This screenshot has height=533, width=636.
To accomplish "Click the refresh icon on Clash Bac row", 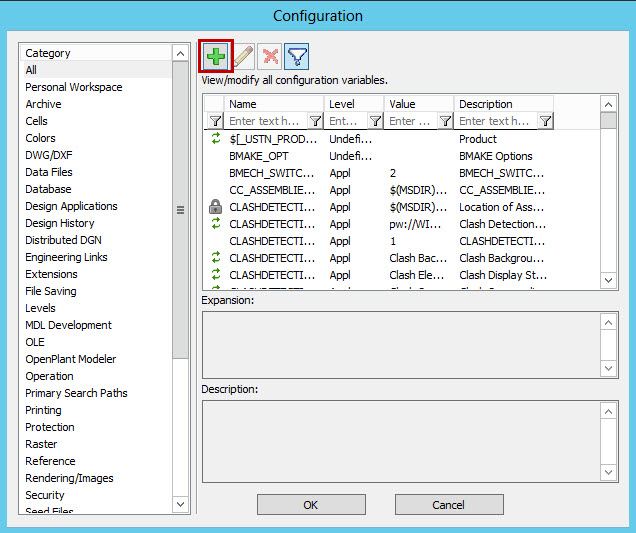I will click(x=216, y=257).
